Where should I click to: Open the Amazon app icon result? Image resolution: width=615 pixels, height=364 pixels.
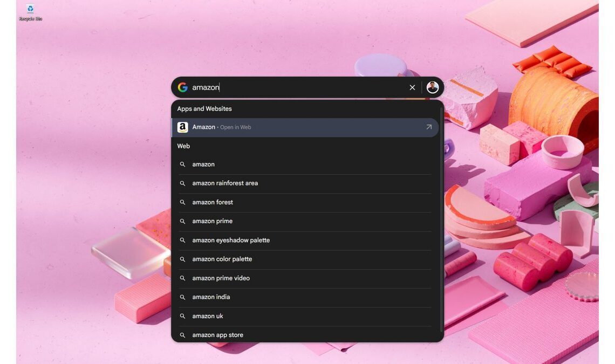(183, 127)
